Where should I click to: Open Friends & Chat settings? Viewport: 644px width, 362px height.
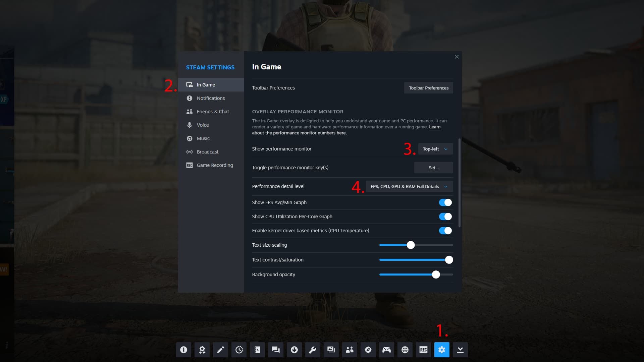point(211,112)
